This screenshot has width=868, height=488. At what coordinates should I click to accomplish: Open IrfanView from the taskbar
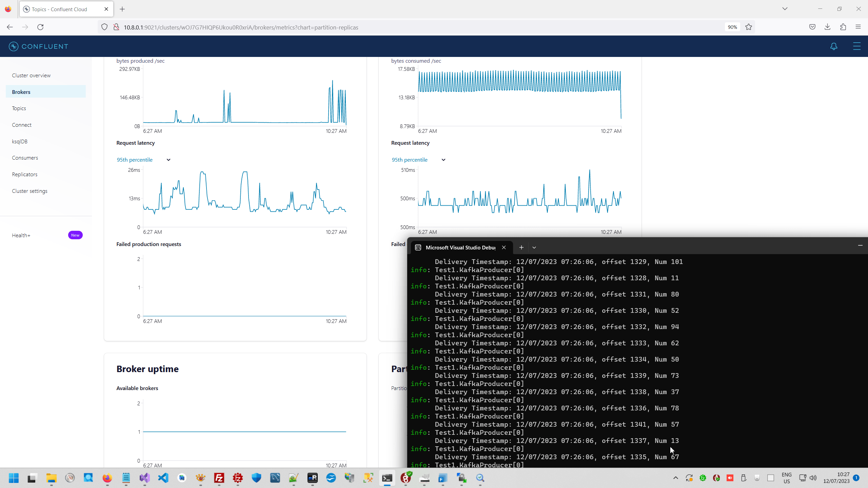click(200, 479)
